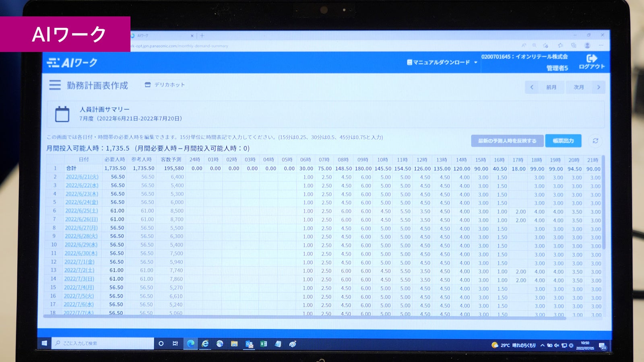Open Outlook from the taskbar
This screenshot has height=362, width=644.
[249, 344]
